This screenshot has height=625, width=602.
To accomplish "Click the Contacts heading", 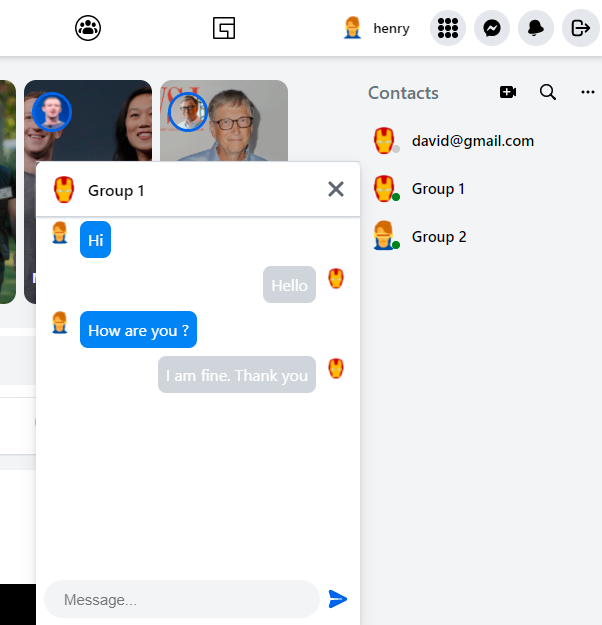I will click(x=403, y=93).
